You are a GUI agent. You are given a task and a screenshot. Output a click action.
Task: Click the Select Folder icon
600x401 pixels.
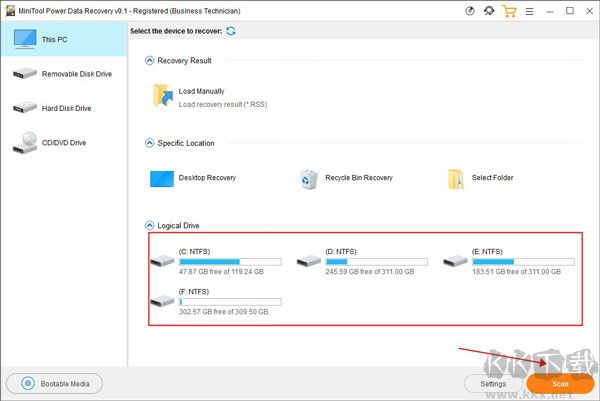pos(456,179)
